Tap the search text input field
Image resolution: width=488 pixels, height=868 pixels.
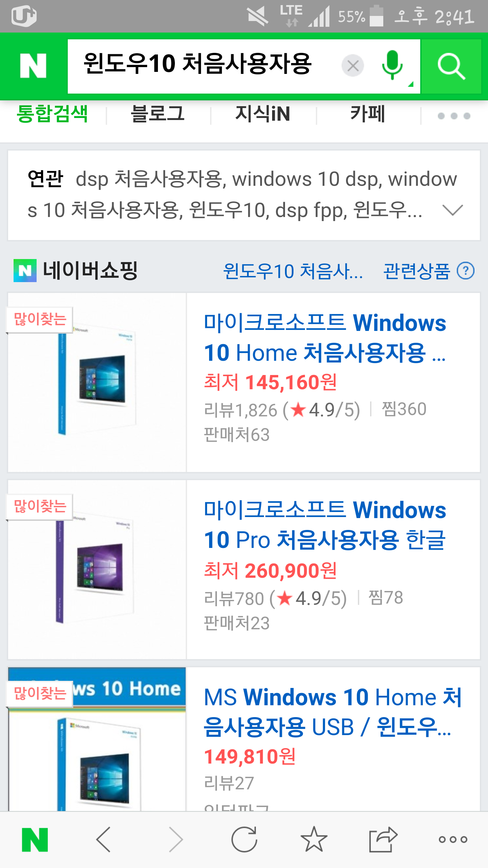click(x=203, y=65)
